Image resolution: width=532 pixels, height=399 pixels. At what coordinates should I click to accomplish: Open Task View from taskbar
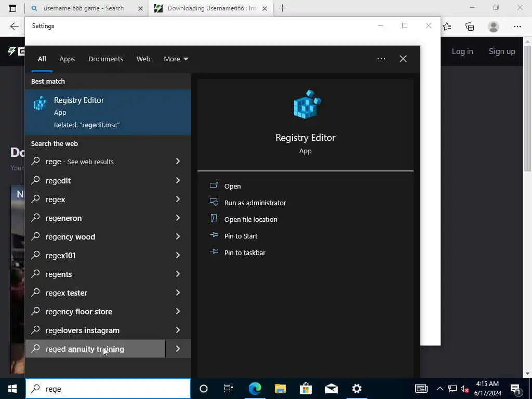[229, 389]
